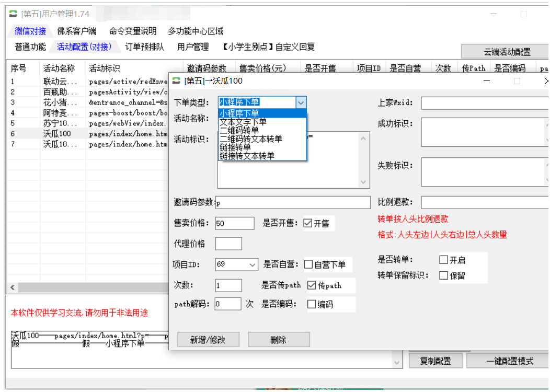Enable the 编码 checkbox

(312, 304)
